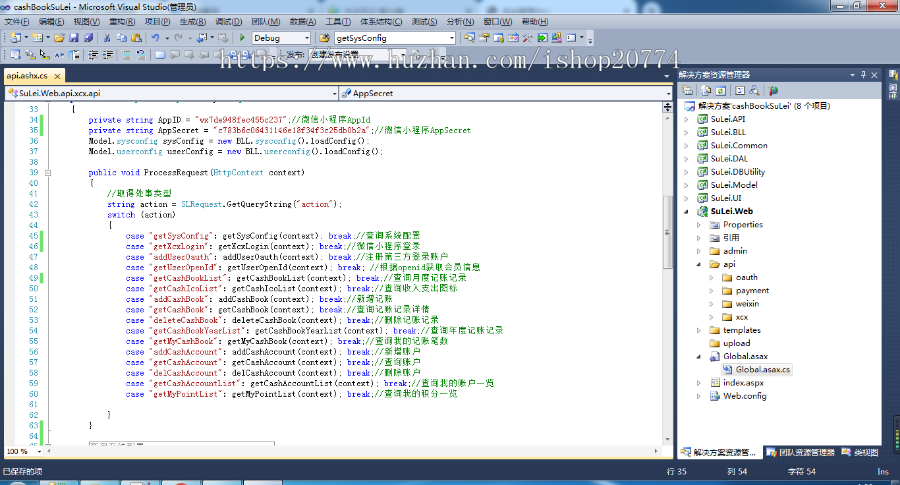
Task: Click the green Start Debugging play icon
Action: (244, 38)
